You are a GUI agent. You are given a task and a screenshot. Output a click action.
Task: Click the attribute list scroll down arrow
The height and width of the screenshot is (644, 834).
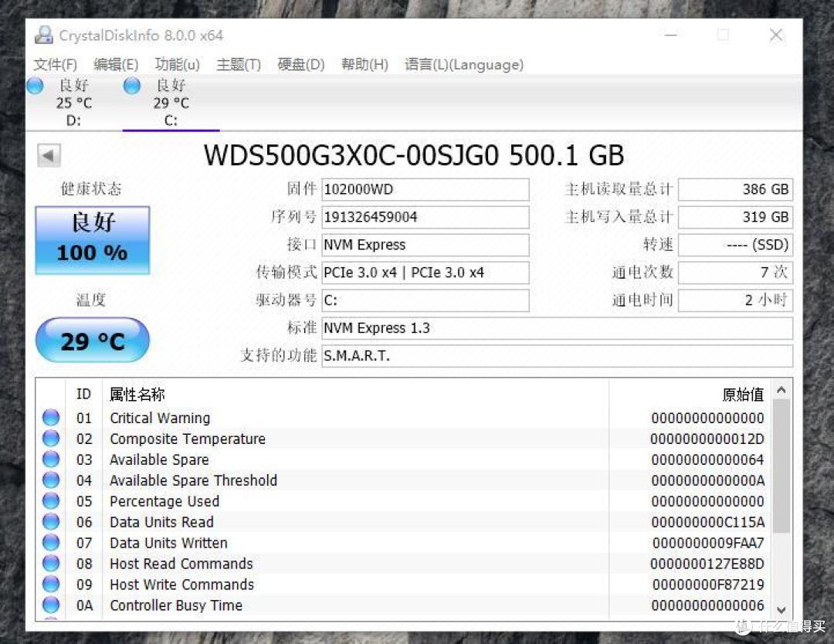pos(781,609)
